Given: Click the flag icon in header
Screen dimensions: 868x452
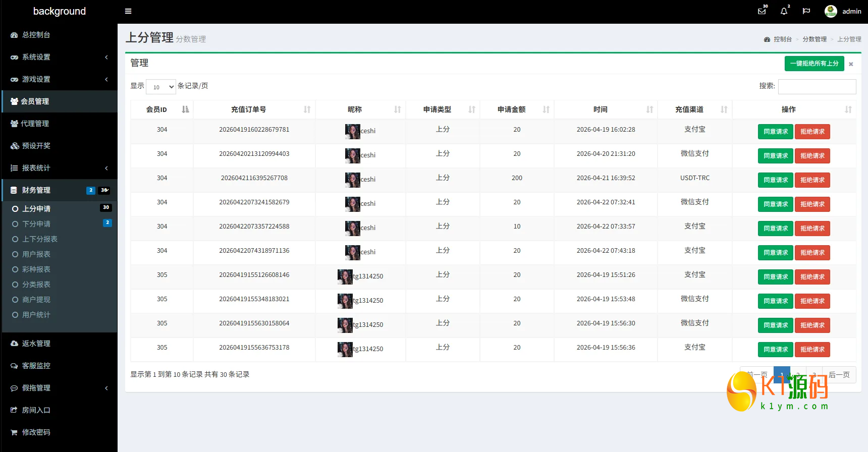Looking at the screenshot, I should pyautogui.click(x=806, y=11).
